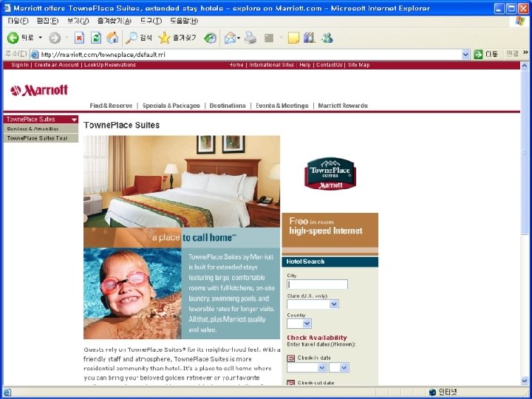This screenshot has height=399, width=532.
Task: Open the Research books icon
Action: [x=310, y=38]
